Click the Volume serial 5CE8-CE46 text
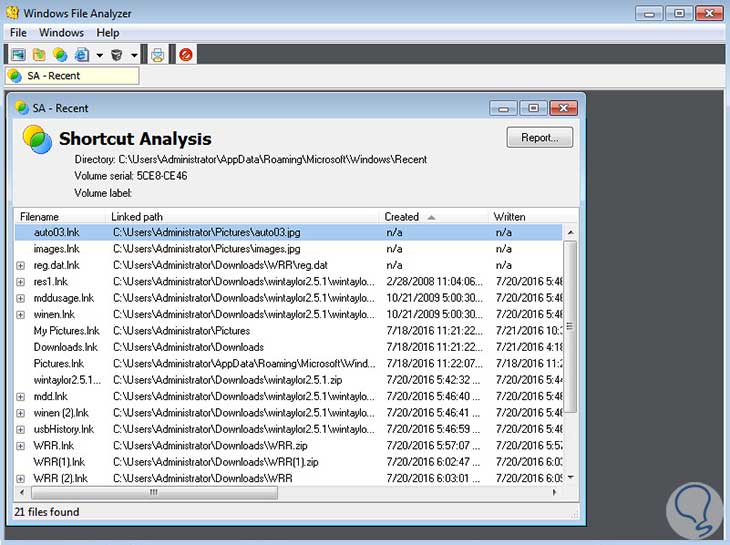730x545 pixels. (x=131, y=176)
